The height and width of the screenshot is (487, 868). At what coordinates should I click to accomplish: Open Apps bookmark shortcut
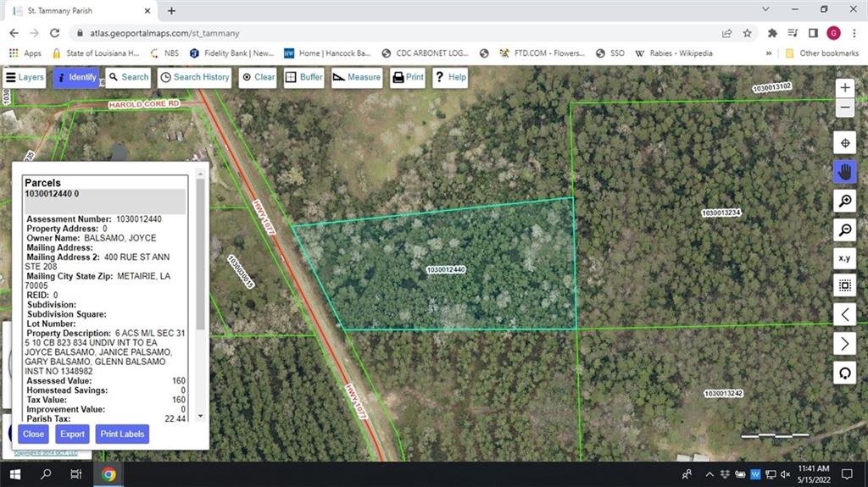tap(25, 53)
